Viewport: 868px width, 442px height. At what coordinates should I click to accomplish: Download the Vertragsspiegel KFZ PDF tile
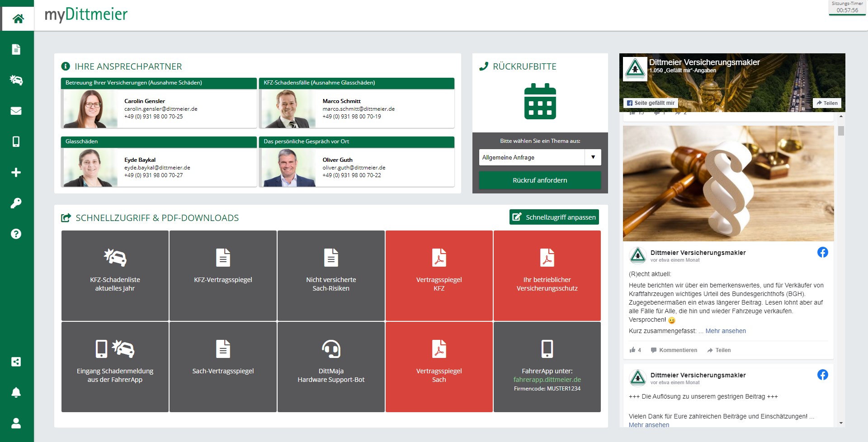click(439, 276)
